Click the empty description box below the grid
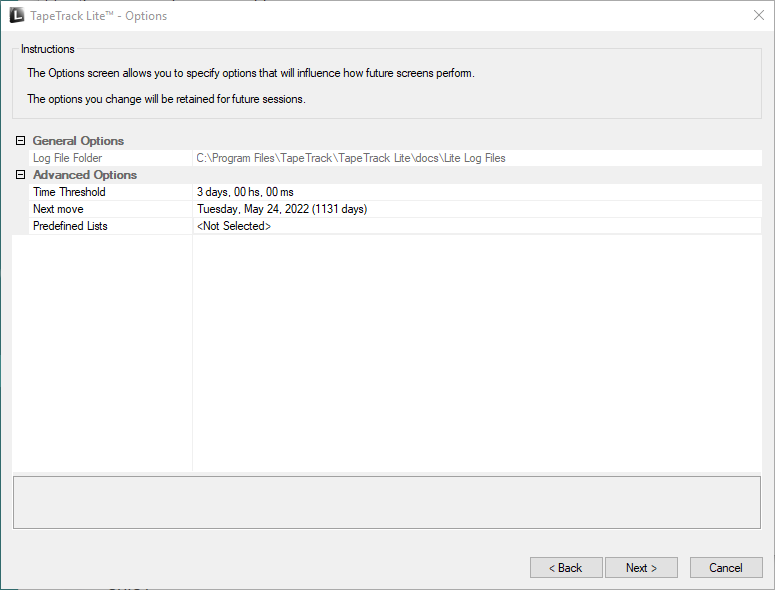 (387, 503)
